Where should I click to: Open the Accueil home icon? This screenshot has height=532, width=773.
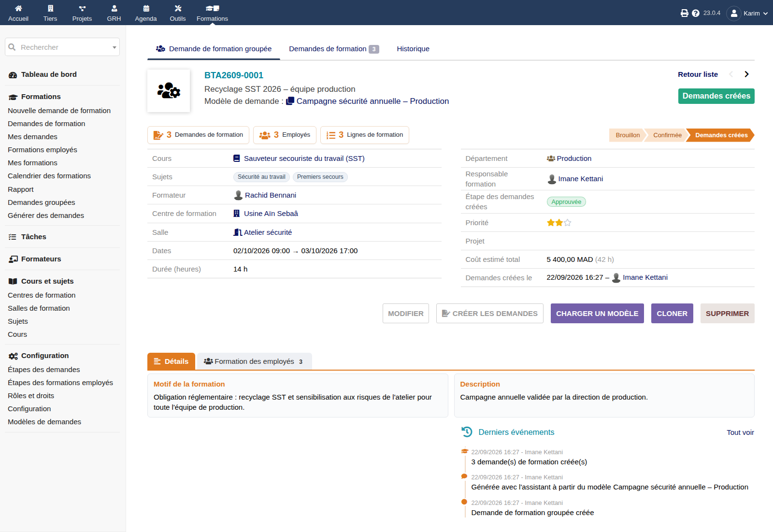click(x=18, y=8)
